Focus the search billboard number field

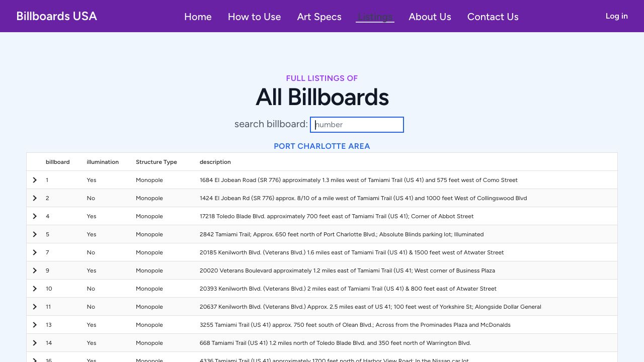tap(357, 125)
